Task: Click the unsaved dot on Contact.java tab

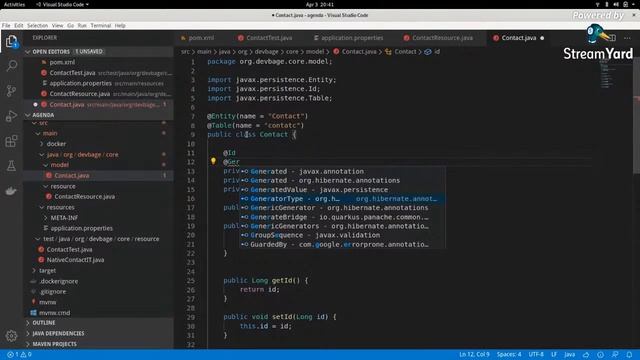Action: 542,38
